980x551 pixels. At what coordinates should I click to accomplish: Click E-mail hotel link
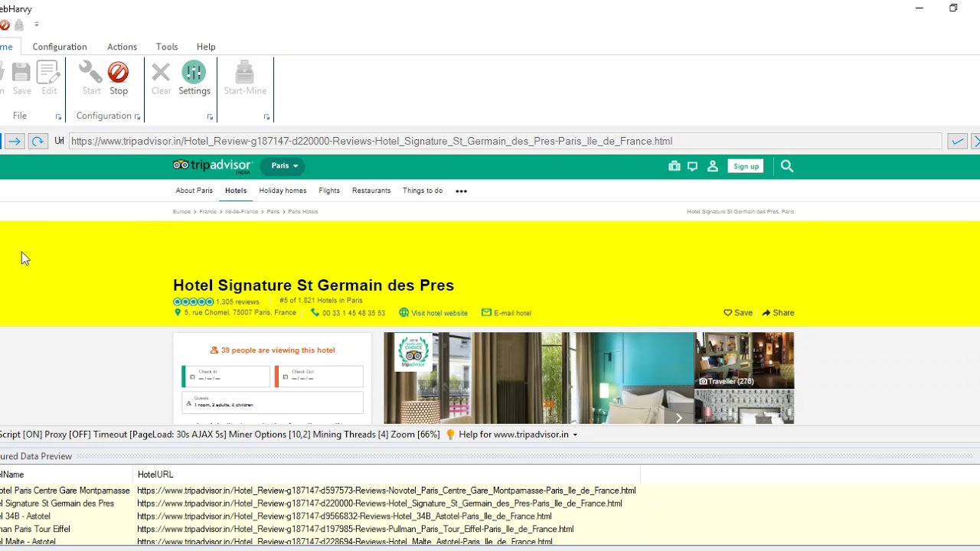(506, 313)
